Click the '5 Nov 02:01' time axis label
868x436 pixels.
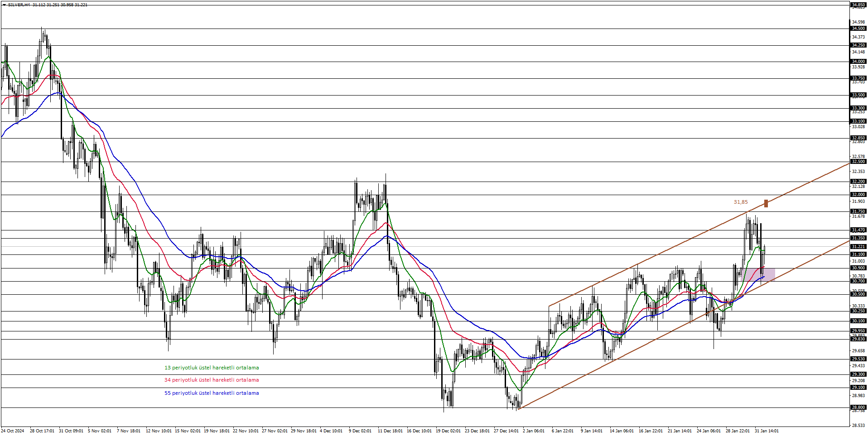[100, 431]
